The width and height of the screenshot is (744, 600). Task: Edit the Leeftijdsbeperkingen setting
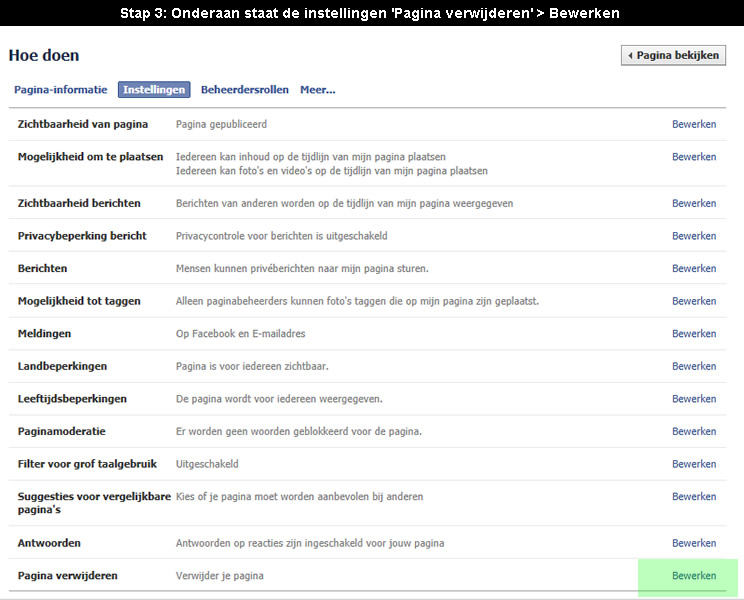(694, 399)
